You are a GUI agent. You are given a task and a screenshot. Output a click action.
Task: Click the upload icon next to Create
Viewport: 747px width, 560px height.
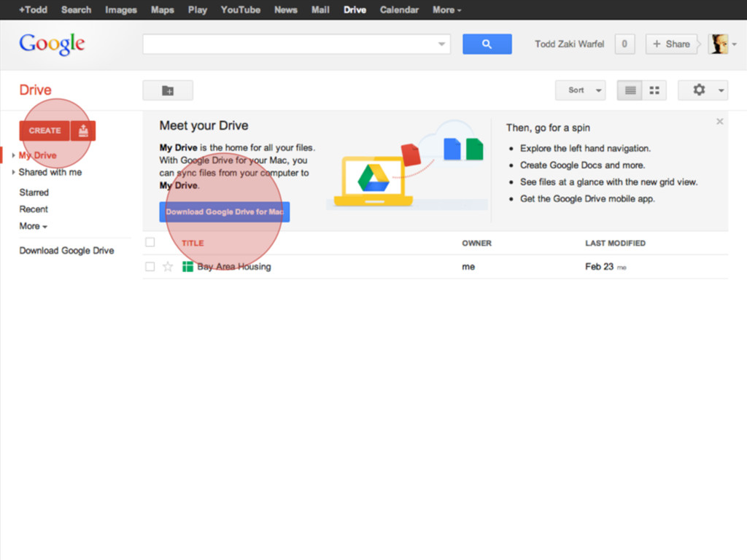coord(83,131)
